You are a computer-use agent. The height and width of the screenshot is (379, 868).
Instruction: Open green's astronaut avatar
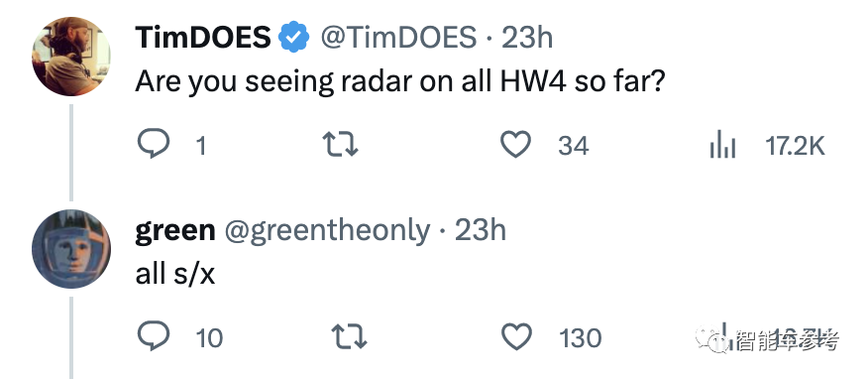[71, 249]
